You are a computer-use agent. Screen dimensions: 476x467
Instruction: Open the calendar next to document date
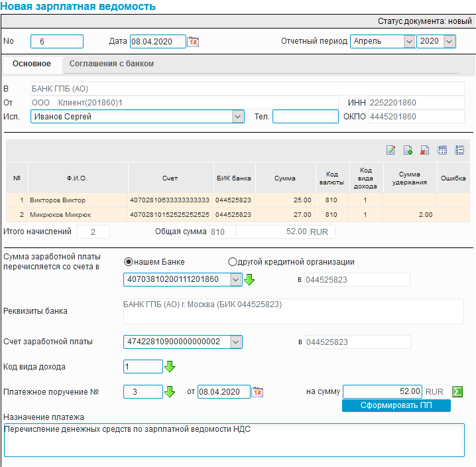(x=193, y=42)
